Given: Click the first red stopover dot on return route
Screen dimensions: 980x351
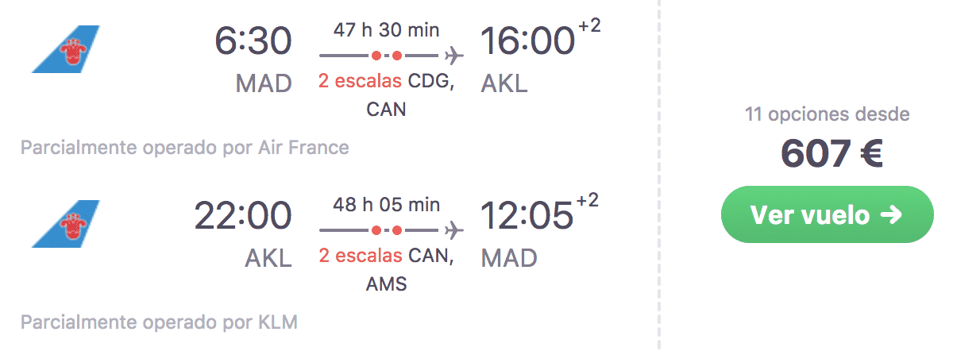Looking at the screenshot, I should 376,230.
